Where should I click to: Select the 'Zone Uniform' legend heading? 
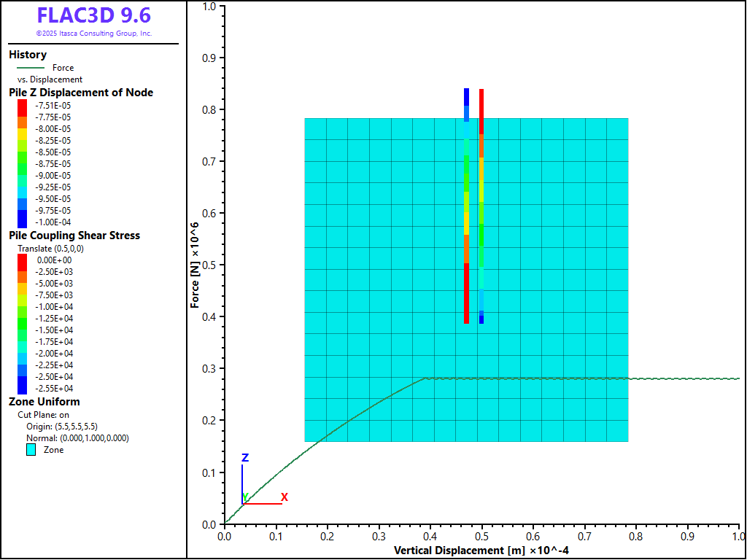44,402
